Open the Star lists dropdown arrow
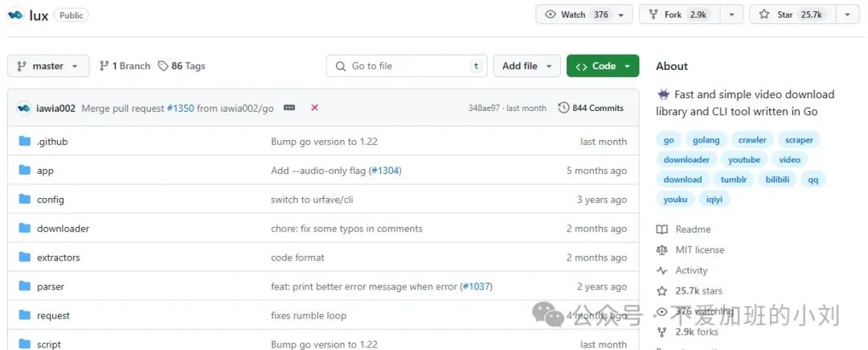The height and width of the screenshot is (350, 868). click(847, 14)
